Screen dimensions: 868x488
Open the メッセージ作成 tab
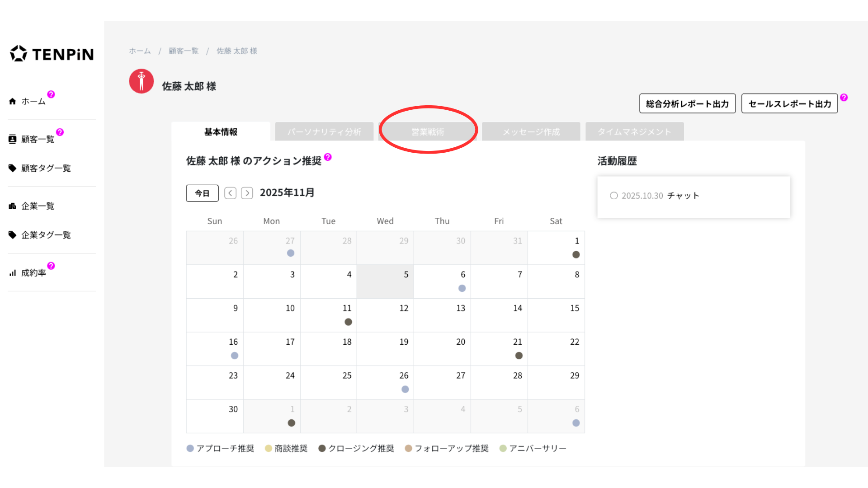[531, 132]
